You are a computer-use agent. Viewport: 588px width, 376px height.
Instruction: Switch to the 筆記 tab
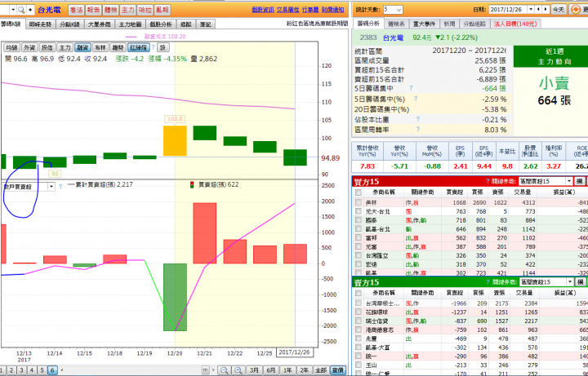(205, 24)
